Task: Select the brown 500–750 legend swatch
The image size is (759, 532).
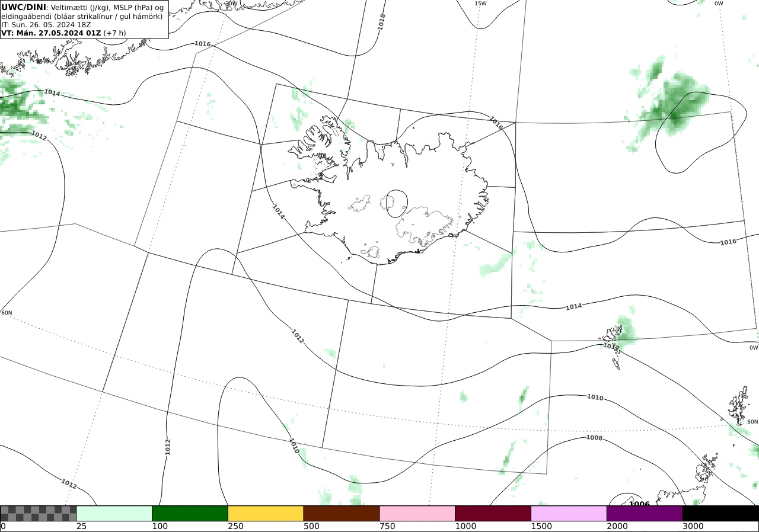Action: click(x=342, y=513)
